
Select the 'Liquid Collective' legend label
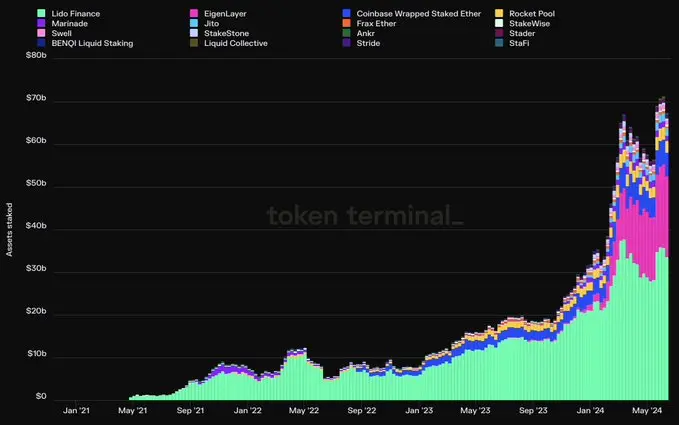click(236, 43)
